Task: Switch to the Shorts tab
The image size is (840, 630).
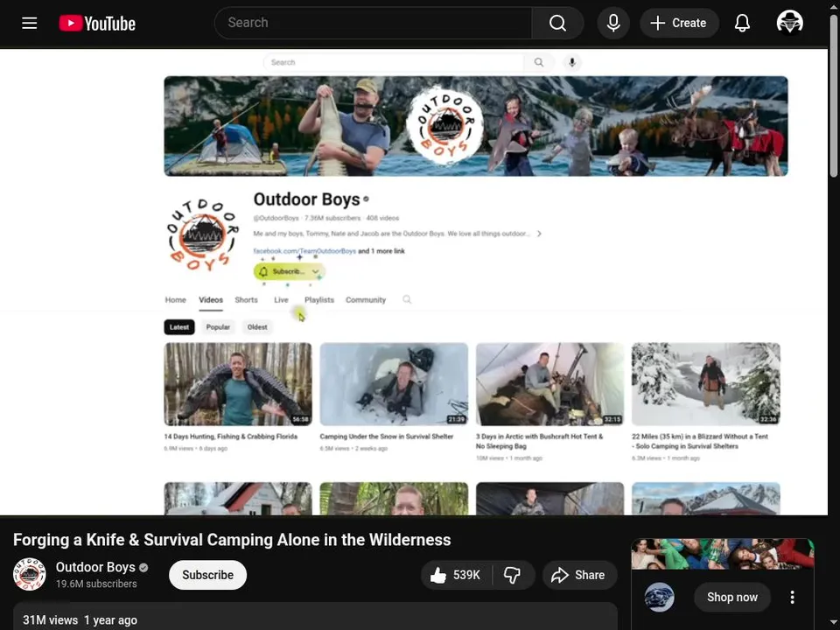Action: (x=247, y=300)
